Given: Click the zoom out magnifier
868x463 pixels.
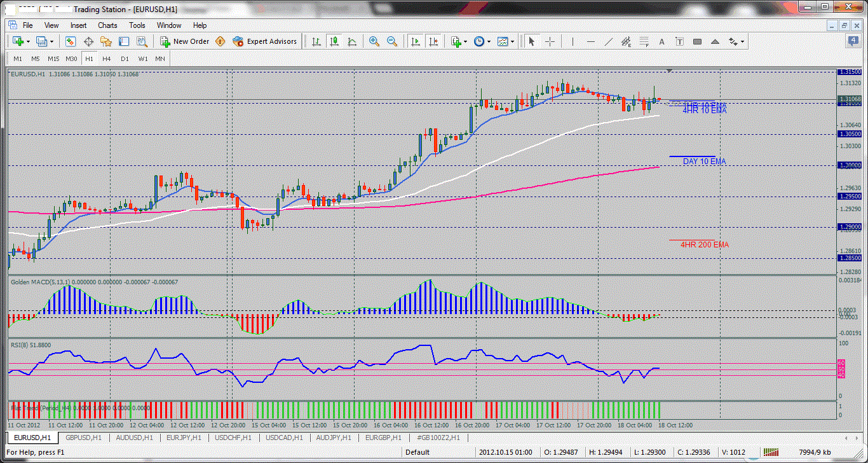Looking at the screenshot, I should click(x=392, y=41).
